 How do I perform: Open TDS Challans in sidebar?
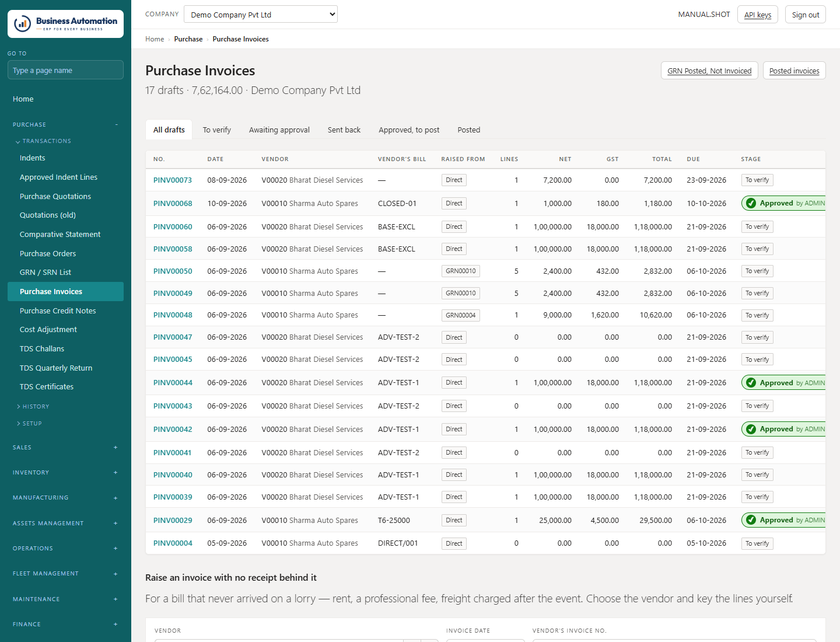click(65, 349)
